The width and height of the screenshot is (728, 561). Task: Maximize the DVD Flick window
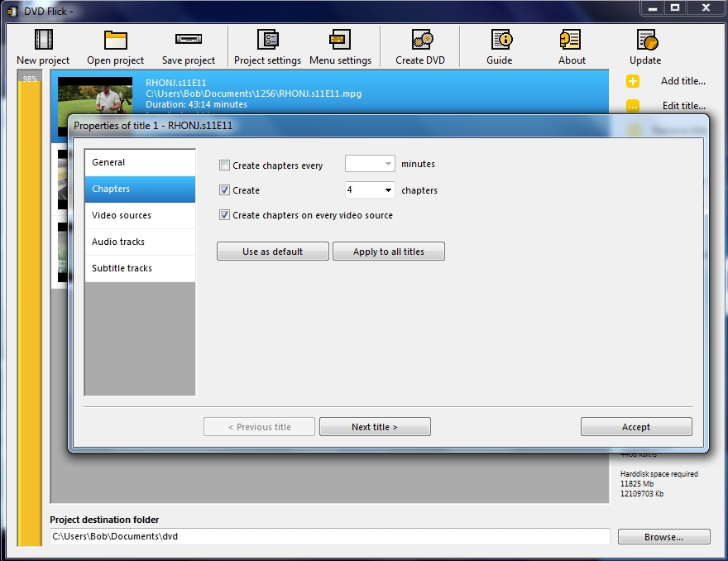(674, 8)
